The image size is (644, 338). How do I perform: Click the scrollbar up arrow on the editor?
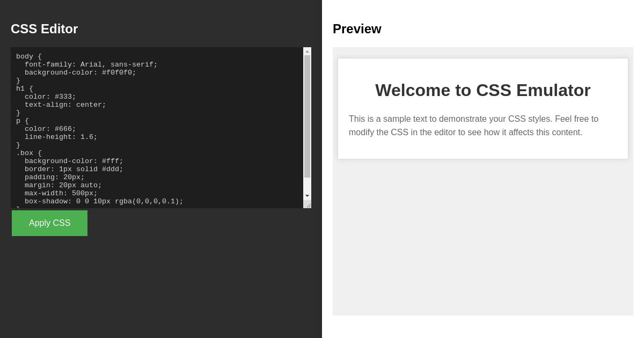point(307,51)
